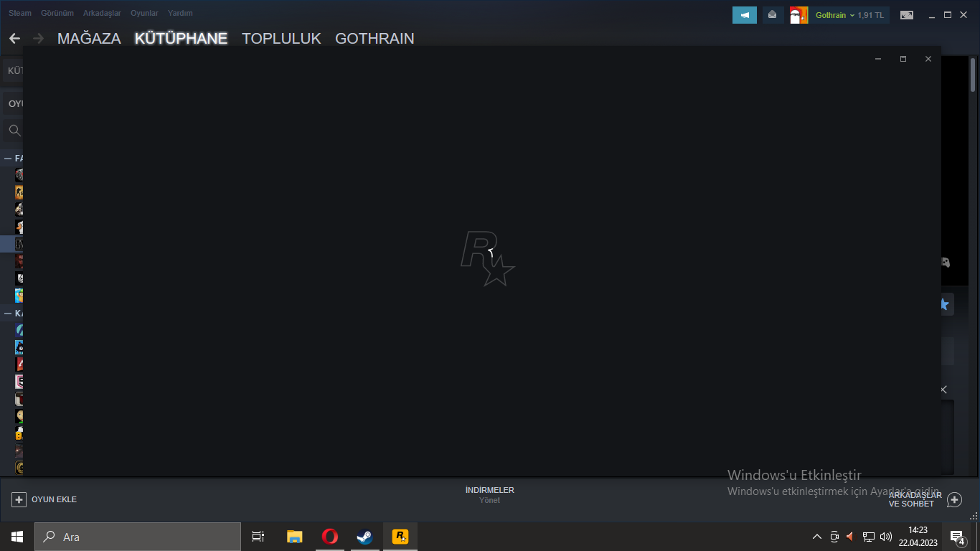This screenshot has height=551, width=980.
Task: Open File Explorer from the taskbar
Action: [x=295, y=537]
